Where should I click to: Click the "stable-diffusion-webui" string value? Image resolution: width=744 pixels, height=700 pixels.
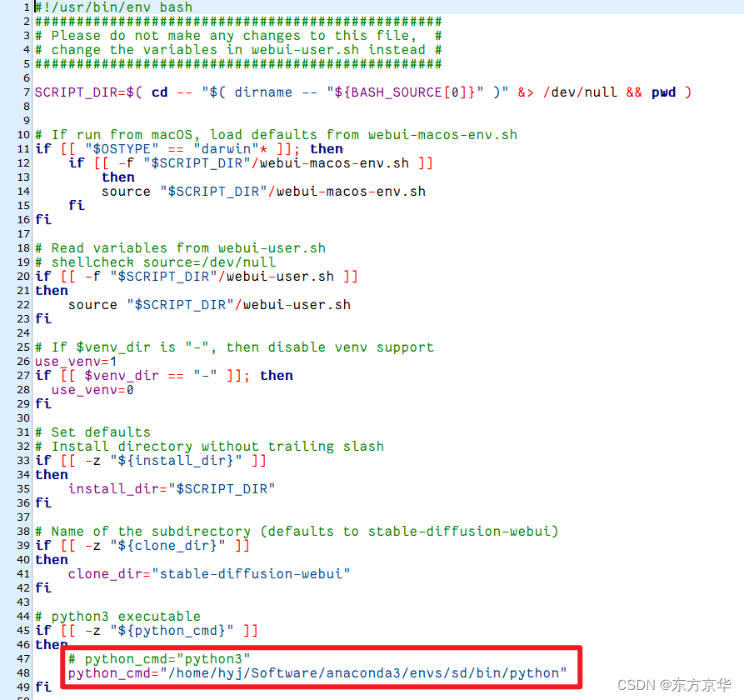pyautogui.click(x=251, y=574)
